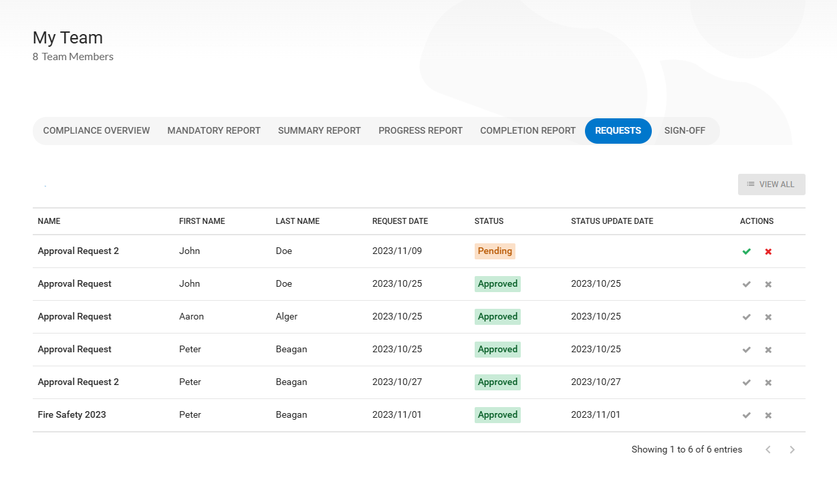The width and height of the screenshot is (837, 504).
Task: Go to previous page of entries
Action: pyautogui.click(x=768, y=450)
